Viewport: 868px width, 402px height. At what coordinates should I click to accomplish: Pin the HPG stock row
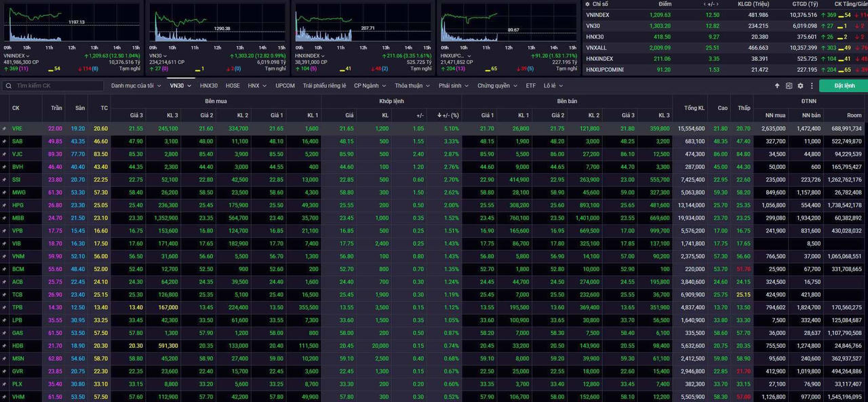click(4, 205)
